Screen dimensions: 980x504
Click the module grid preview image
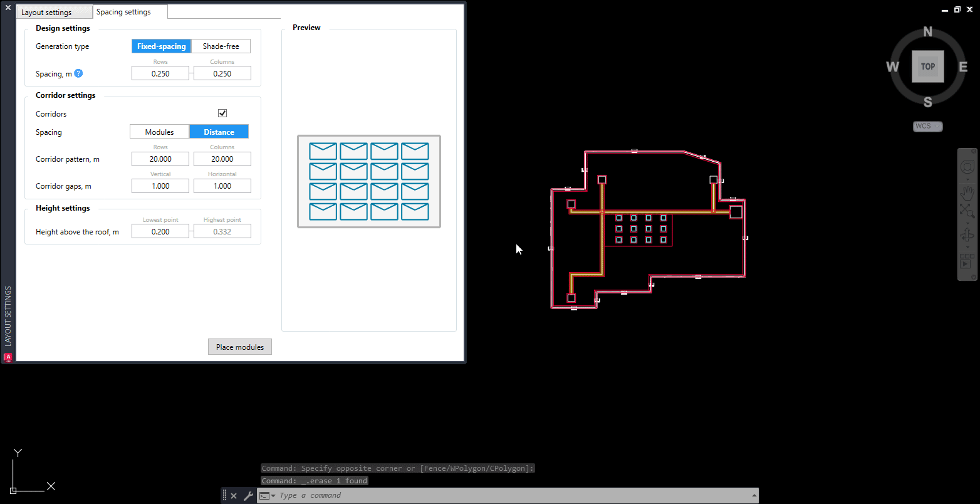pyautogui.click(x=369, y=182)
